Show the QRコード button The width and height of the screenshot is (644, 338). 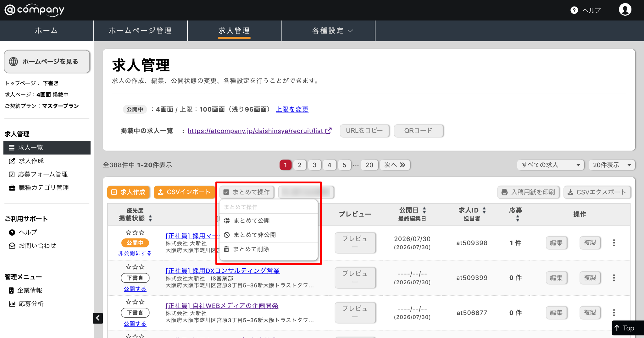pyautogui.click(x=419, y=131)
